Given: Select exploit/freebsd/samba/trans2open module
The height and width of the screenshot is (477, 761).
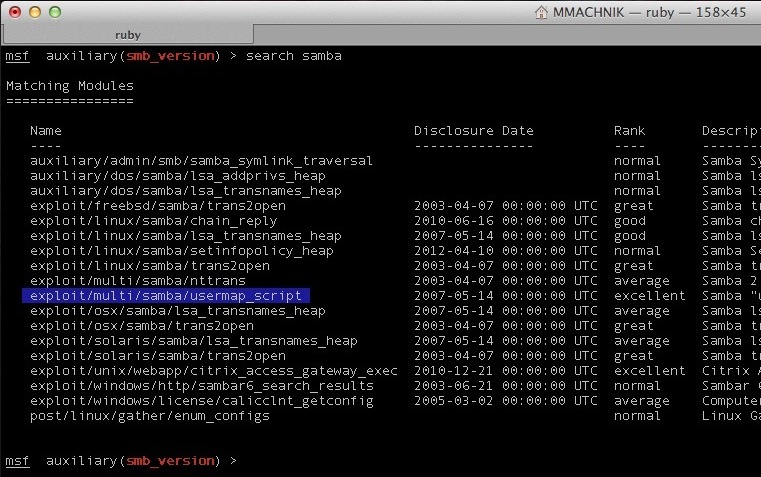Looking at the screenshot, I should [158, 206].
